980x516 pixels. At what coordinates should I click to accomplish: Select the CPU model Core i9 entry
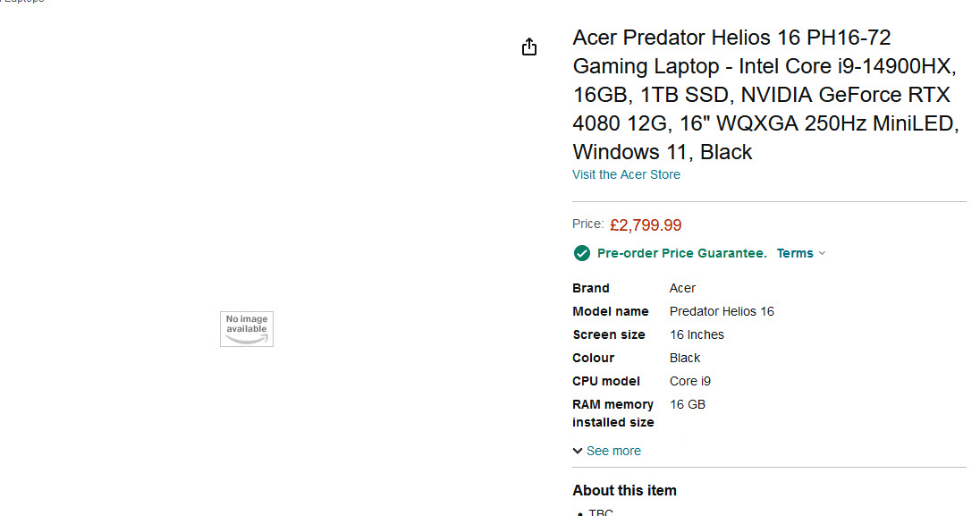coord(689,381)
